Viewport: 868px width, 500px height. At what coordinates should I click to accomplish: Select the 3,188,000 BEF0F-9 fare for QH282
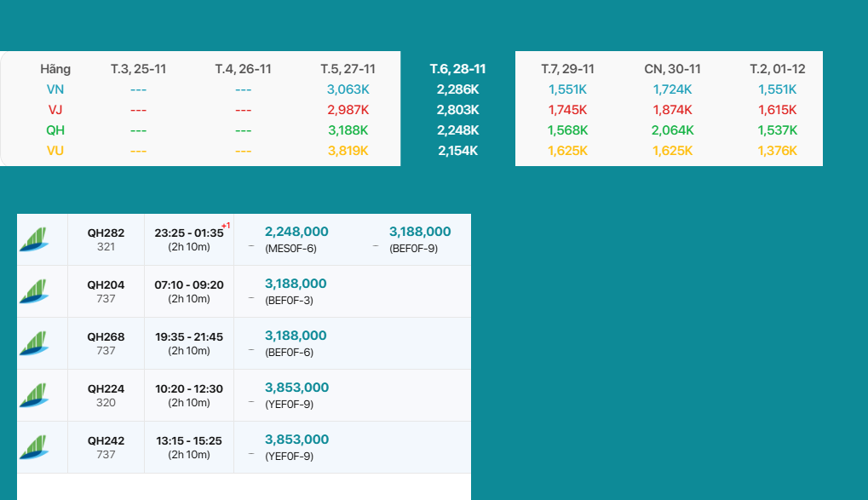click(420, 232)
